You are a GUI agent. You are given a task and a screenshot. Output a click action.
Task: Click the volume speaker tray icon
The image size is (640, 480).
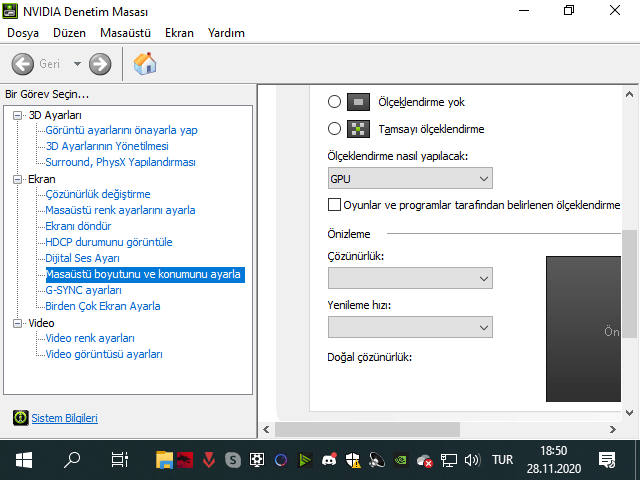(473, 460)
